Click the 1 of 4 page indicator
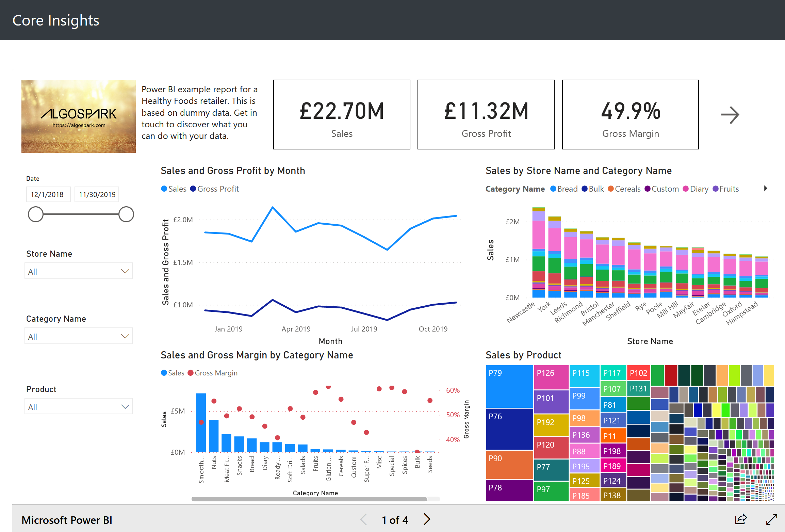The image size is (785, 532). [395, 520]
